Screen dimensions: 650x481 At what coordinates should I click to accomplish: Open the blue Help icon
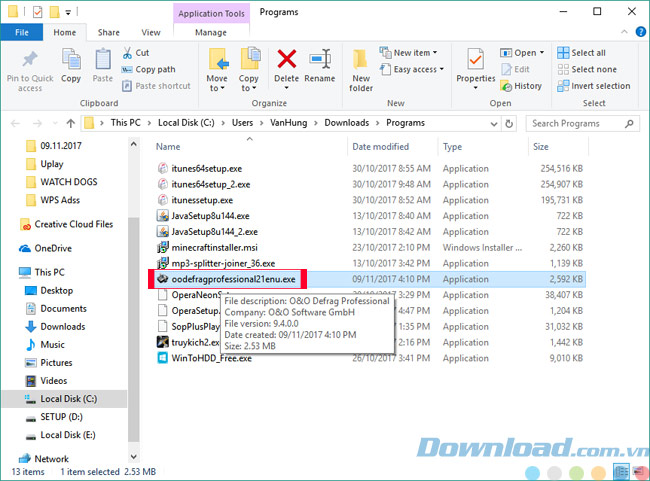[640, 32]
